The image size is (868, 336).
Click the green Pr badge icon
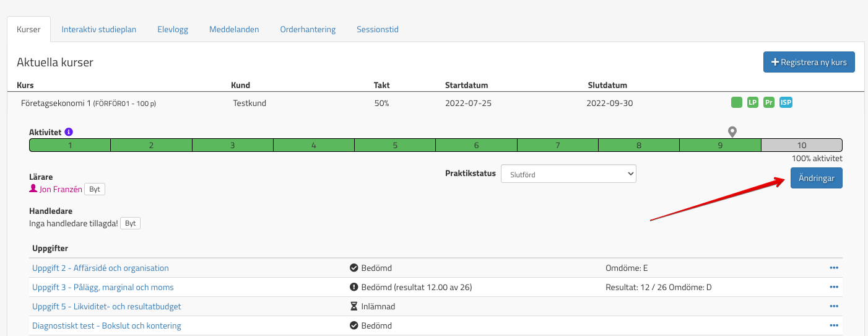point(769,102)
